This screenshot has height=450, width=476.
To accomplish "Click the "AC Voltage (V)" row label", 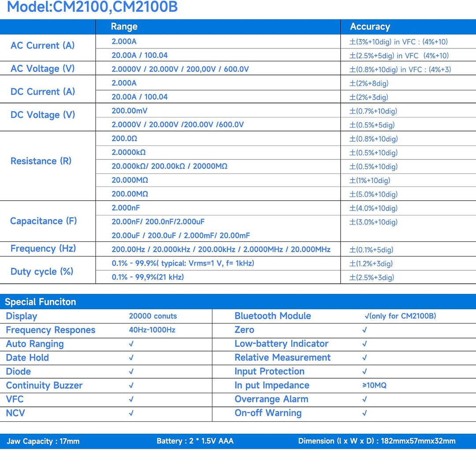I will coord(42,69).
